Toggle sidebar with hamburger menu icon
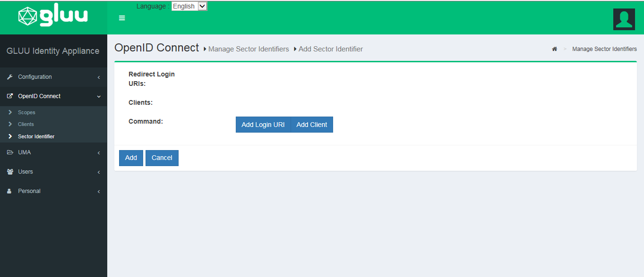 [122, 18]
